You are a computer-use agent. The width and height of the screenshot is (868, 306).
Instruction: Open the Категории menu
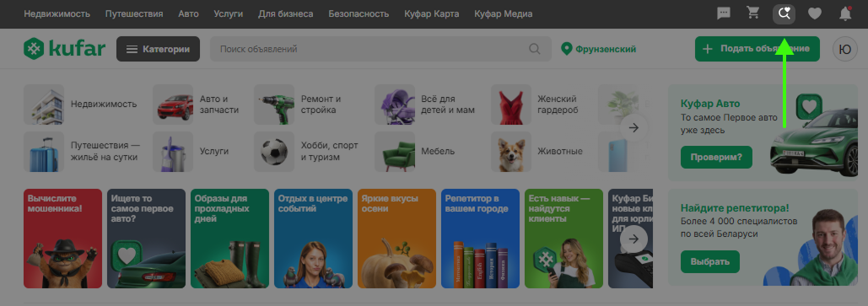click(158, 49)
